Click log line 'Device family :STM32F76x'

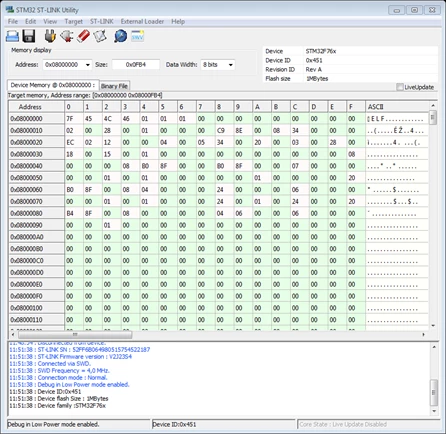(x=72, y=406)
